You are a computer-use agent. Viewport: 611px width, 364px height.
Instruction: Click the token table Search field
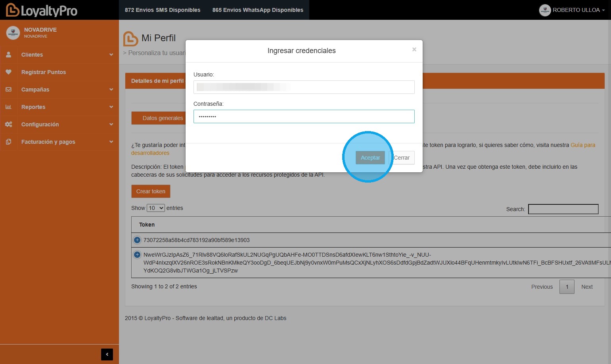(x=563, y=209)
